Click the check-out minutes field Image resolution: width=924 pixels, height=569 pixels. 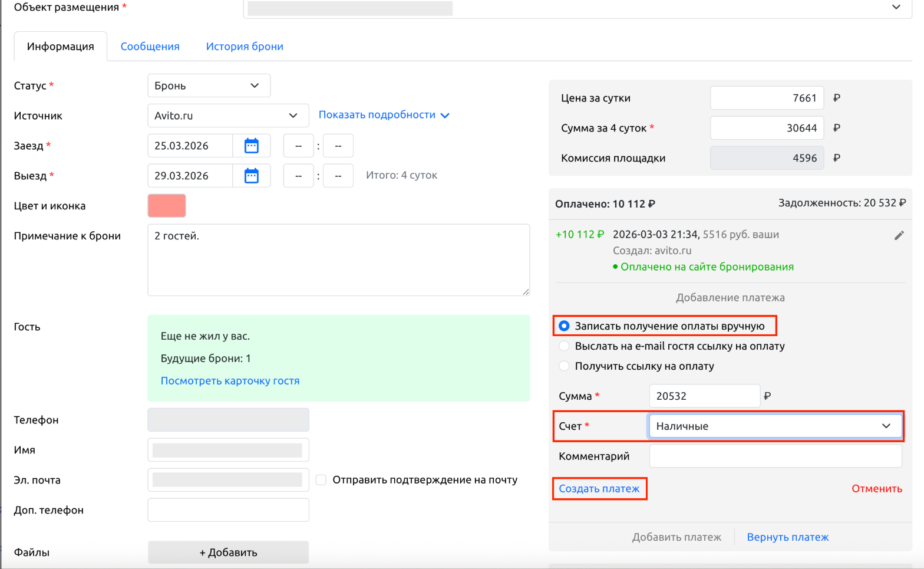click(338, 176)
